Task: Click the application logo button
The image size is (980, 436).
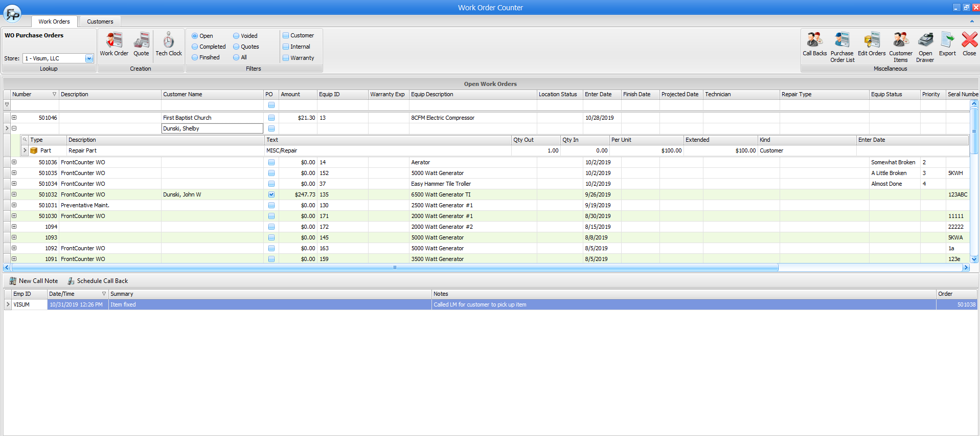Action: [12, 13]
